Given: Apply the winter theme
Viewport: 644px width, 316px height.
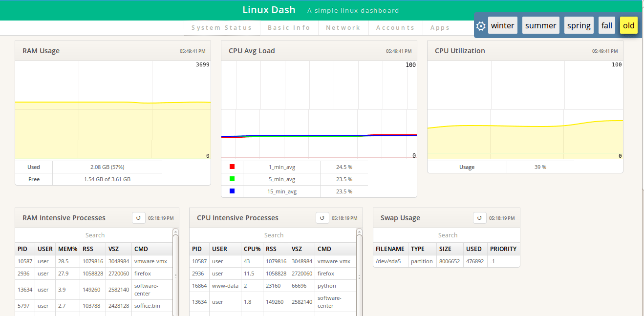Looking at the screenshot, I should click(x=502, y=25).
